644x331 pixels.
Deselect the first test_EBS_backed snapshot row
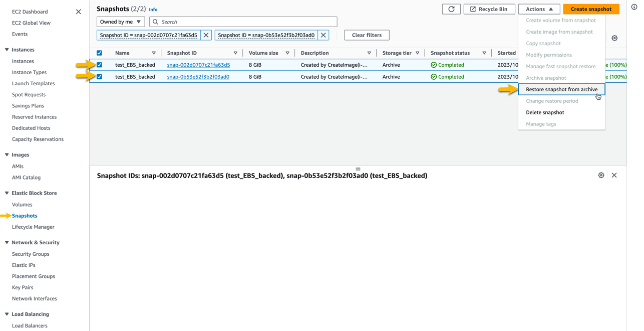[99, 65]
